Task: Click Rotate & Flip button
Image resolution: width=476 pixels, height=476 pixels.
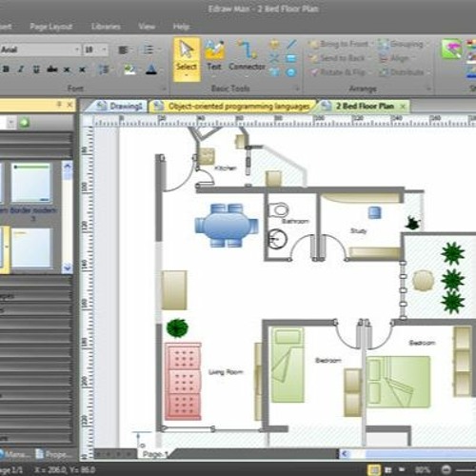Action: (x=338, y=72)
